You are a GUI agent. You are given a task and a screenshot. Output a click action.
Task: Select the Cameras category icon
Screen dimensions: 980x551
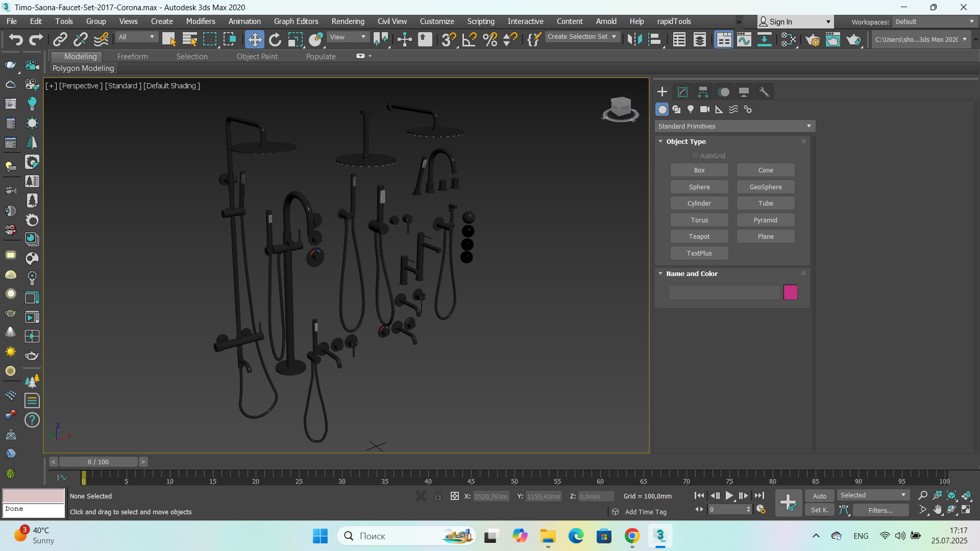pos(705,109)
